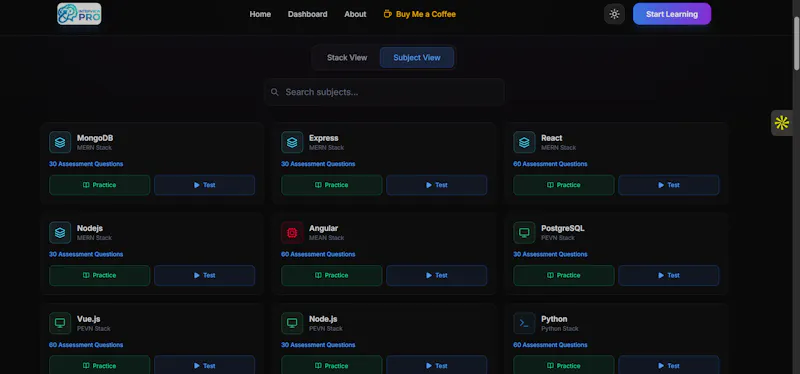
Task: Focus the Search subjects field
Action: point(384,92)
